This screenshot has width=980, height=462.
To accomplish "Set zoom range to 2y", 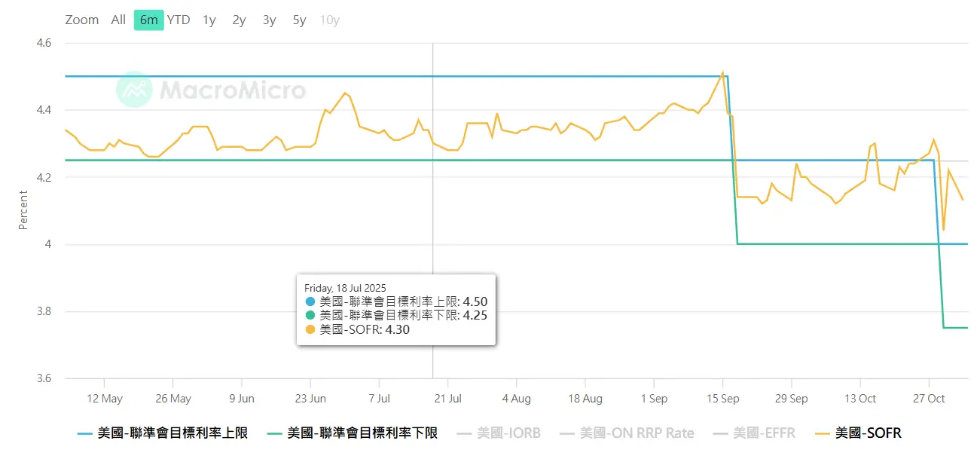I will click(239, 20).
